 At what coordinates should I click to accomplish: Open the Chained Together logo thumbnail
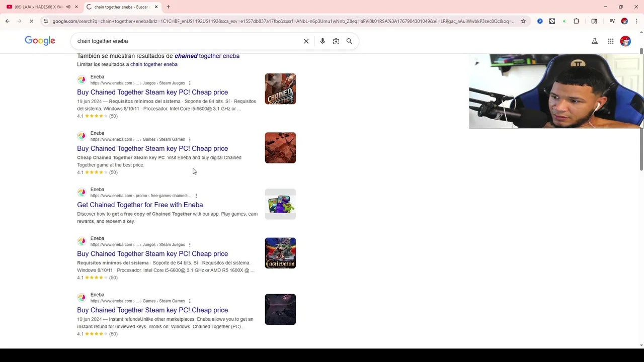tap(280, 89)
